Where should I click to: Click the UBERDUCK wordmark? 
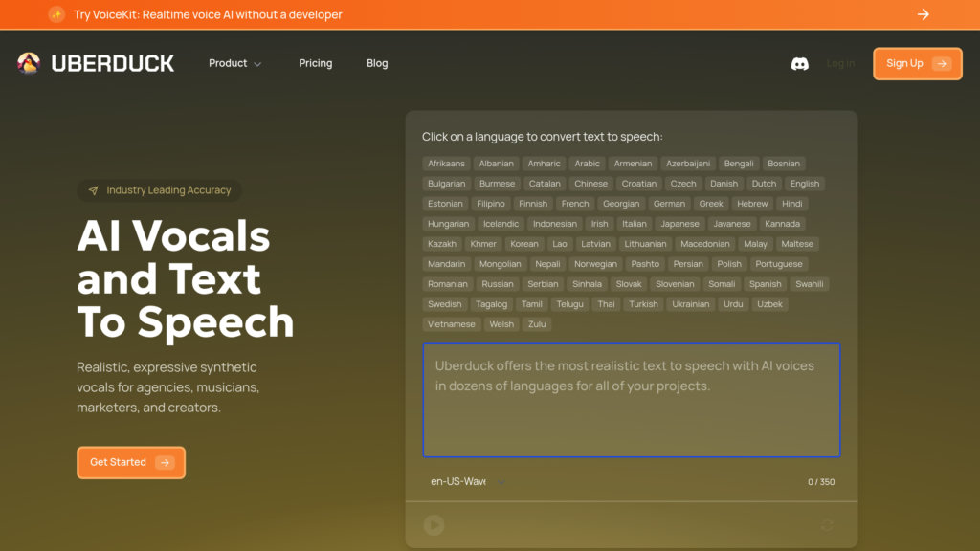pos(113,63)
